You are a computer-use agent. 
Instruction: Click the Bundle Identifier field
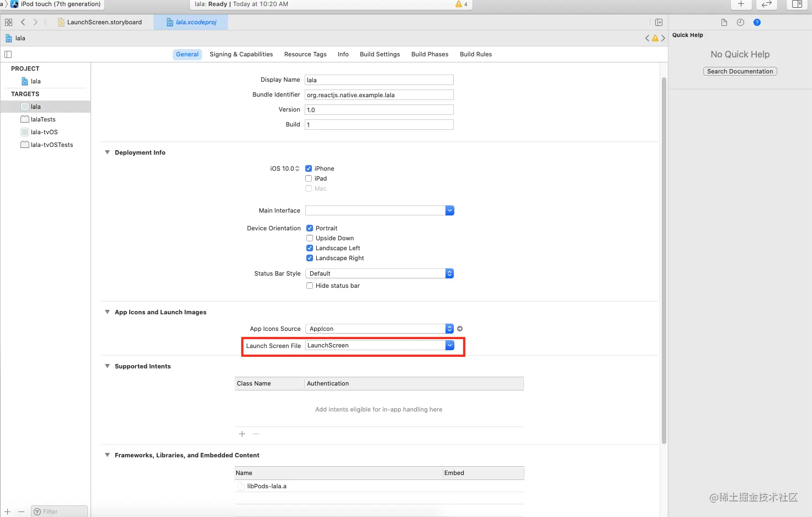coord(379,95)
